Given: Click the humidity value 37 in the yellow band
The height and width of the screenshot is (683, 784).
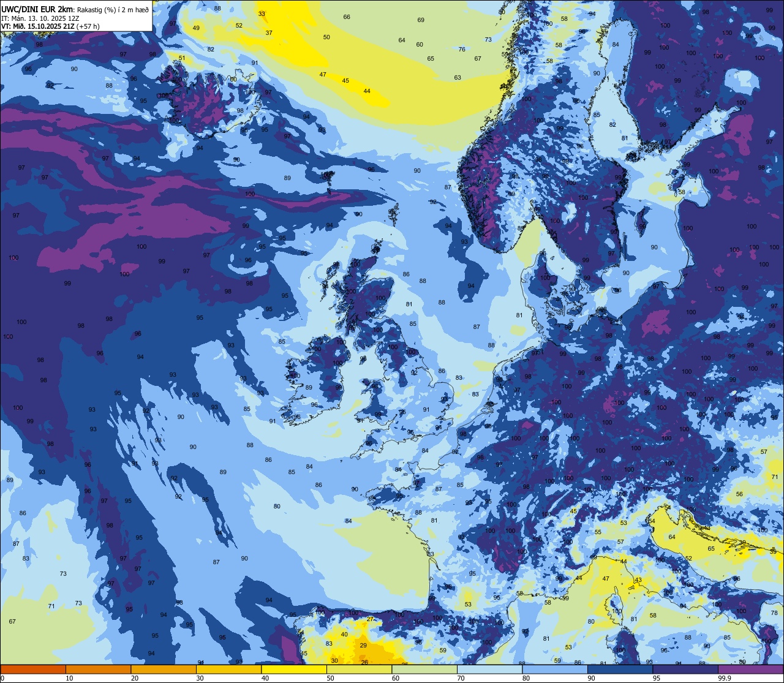Looking at the screenshot, I should point(269,33).
